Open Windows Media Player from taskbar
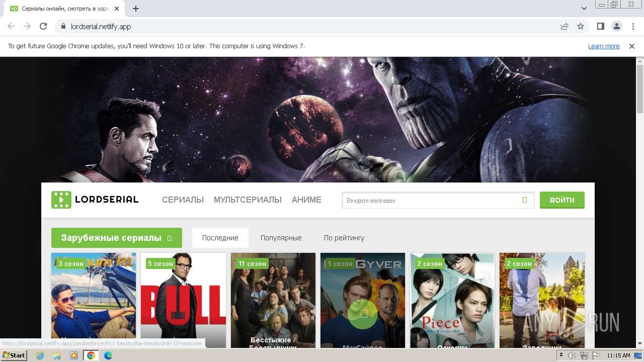Screen dimensions: 644x362 [x=74, y=355]
